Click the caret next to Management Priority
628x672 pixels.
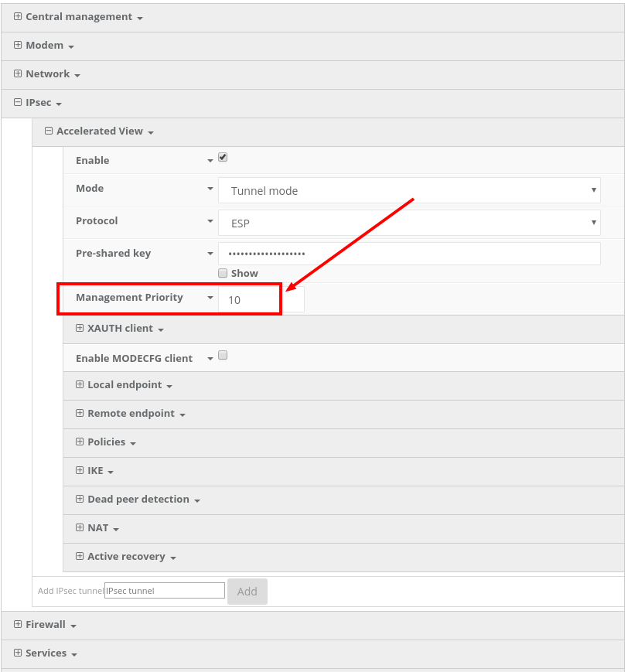[x=210, y=298]
